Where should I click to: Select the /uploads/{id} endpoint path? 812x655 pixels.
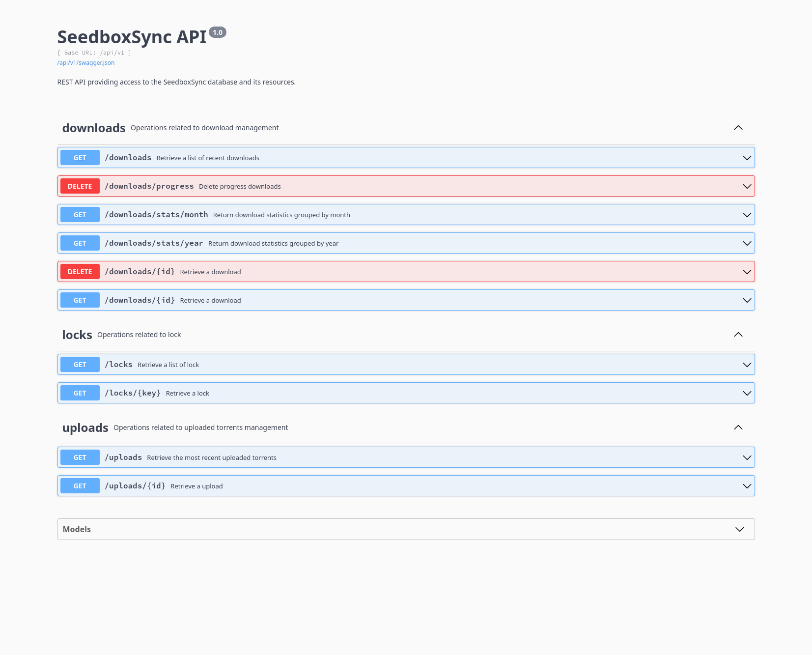click(x=135, y=486)
